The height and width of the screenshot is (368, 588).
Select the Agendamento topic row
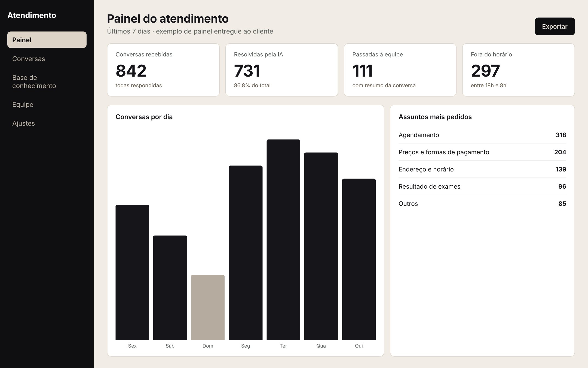click(x=482, y=135)
